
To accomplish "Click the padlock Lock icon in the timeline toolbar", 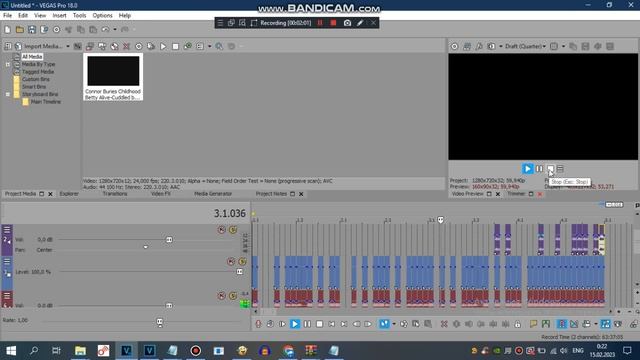I will 518,324.
